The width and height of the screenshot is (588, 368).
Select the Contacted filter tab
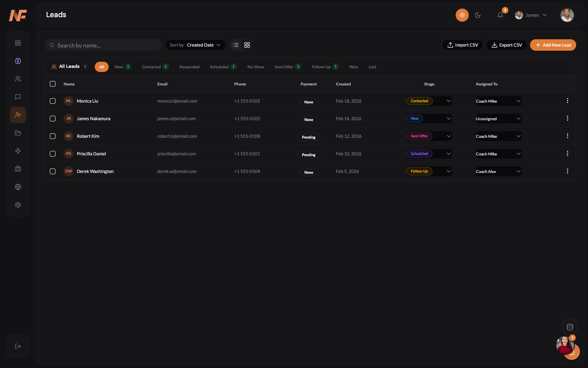tap(151, 67)
